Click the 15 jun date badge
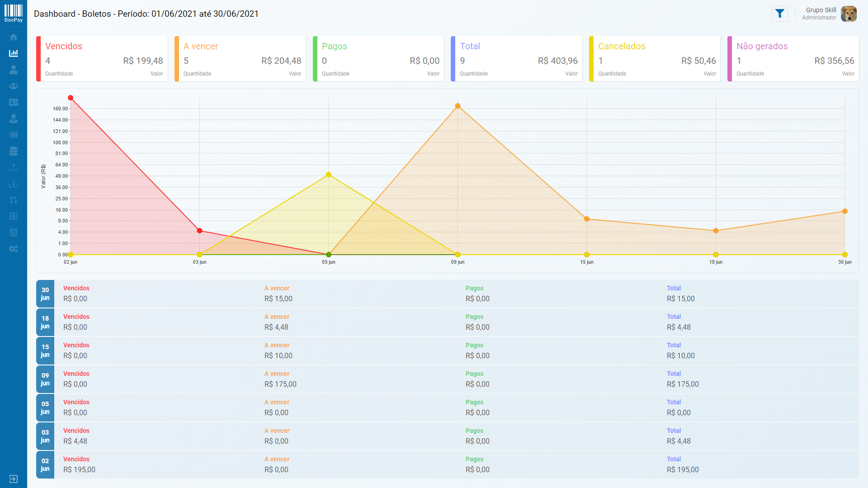 coord(45,351)
